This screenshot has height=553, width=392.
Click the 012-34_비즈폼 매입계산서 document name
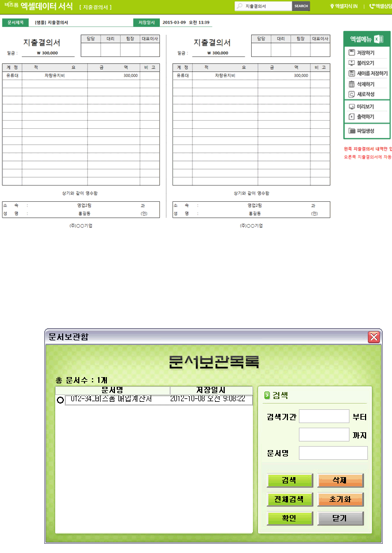(111, 399)
